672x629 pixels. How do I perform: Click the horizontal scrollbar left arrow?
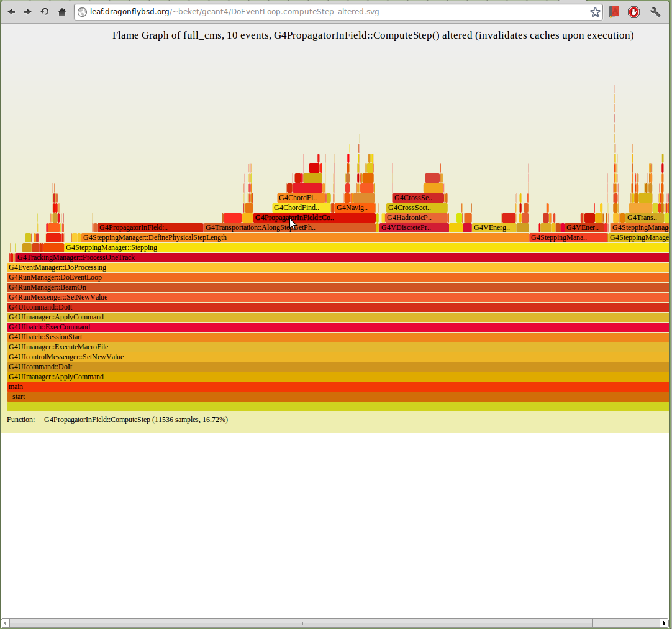pyautogui.click(x=6, y=623)
